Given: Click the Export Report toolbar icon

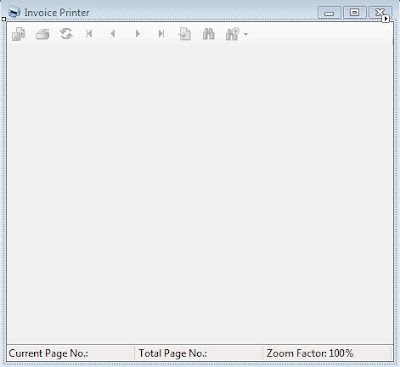Looking at the screenshot, I should [18, 34].
